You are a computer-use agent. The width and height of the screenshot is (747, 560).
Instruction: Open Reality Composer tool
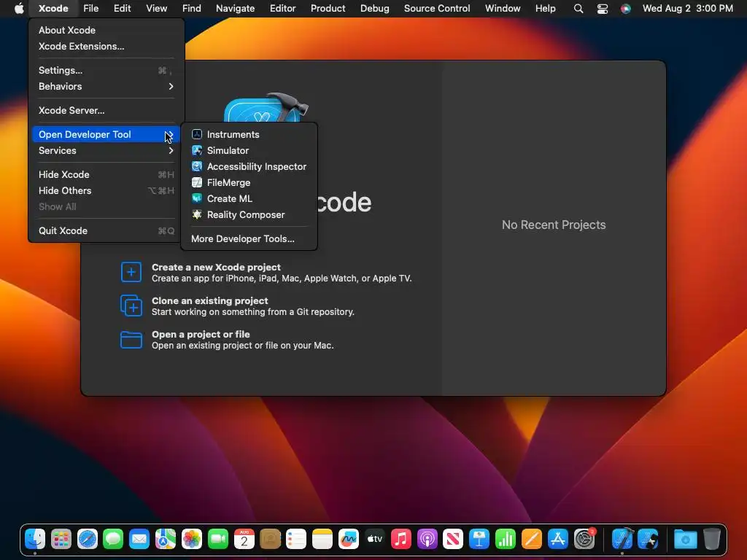[x=249, y=215]
